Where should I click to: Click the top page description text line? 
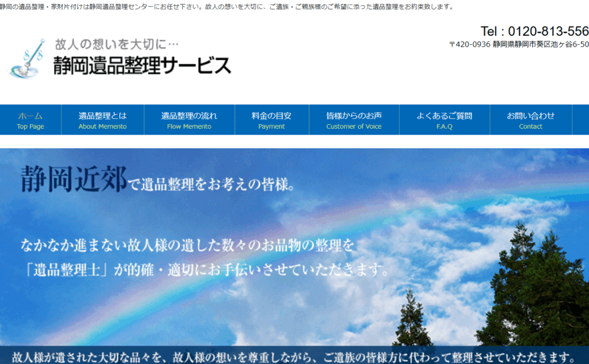coord(227,7)
